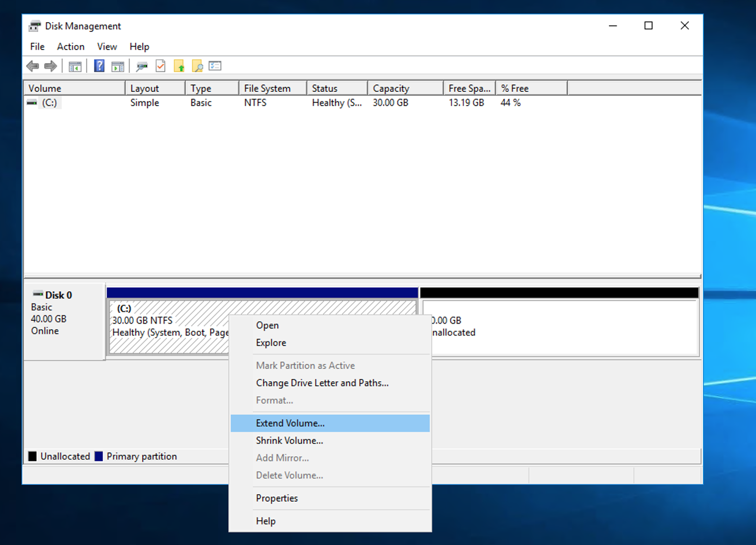This screenshot has height=545, width=756.
Task: Click the blue Help question mark icon
Action: pyautogui.click(x=99, y=66)
